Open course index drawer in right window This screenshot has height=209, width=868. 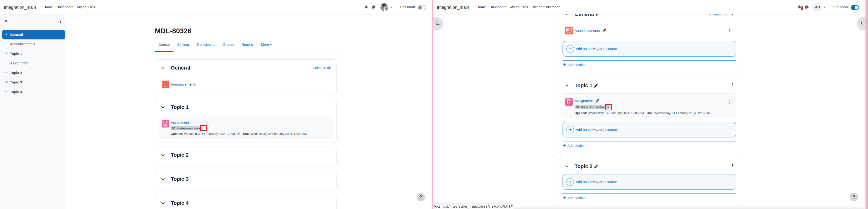pos(438,23)
